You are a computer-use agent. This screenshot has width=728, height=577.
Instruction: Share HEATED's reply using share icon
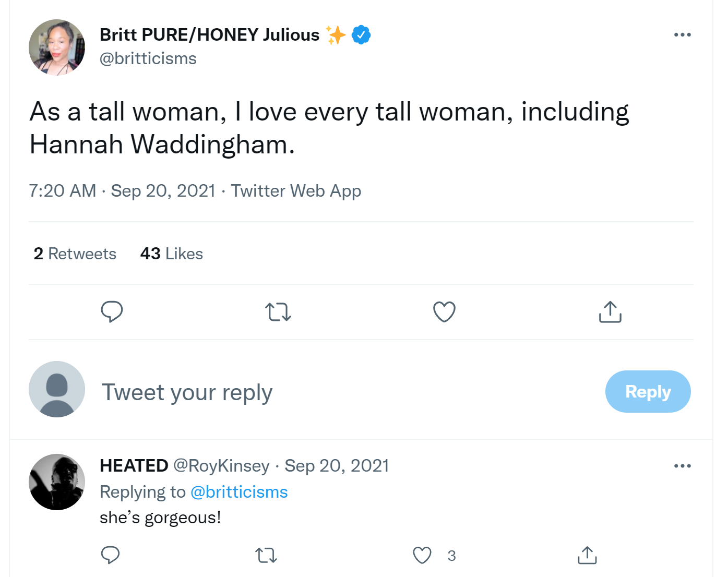point(587,555)
